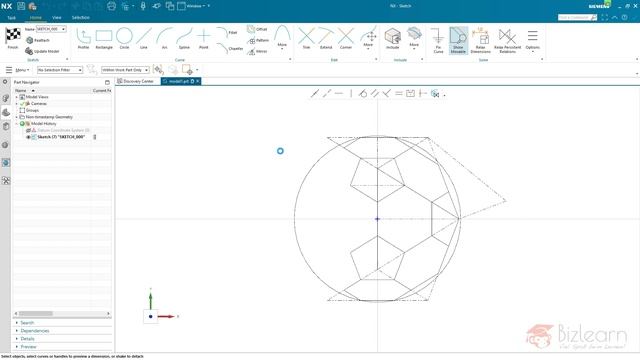Screen dimensions: 640x360
Task: Open the Task ribbon tab
Action: point(11,18)
